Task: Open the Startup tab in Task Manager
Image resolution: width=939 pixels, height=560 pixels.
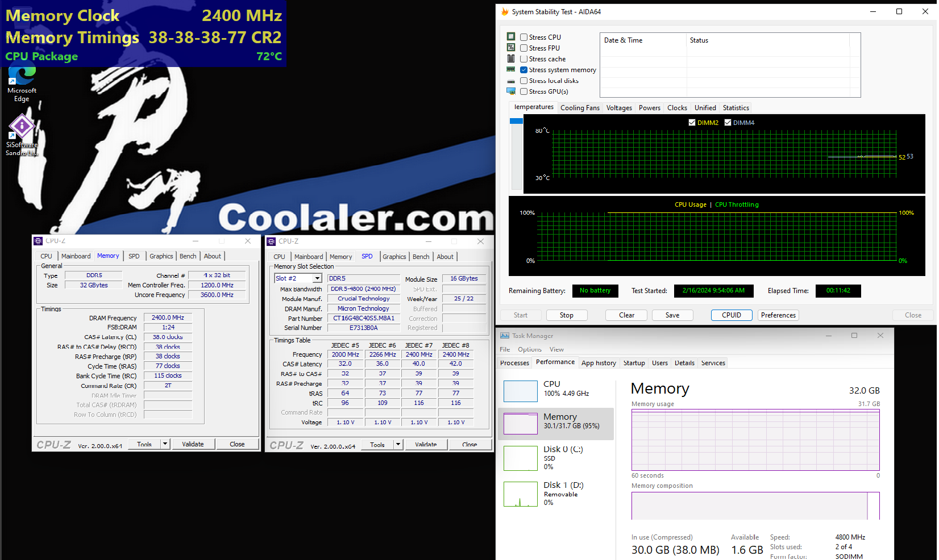Action: [x=634, y=363]
